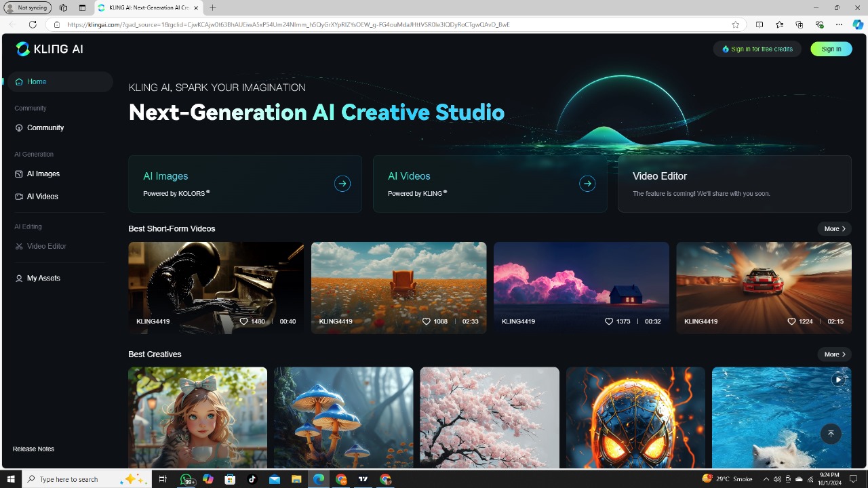Open the tab actions menu icon

click(x=82, y=7)
